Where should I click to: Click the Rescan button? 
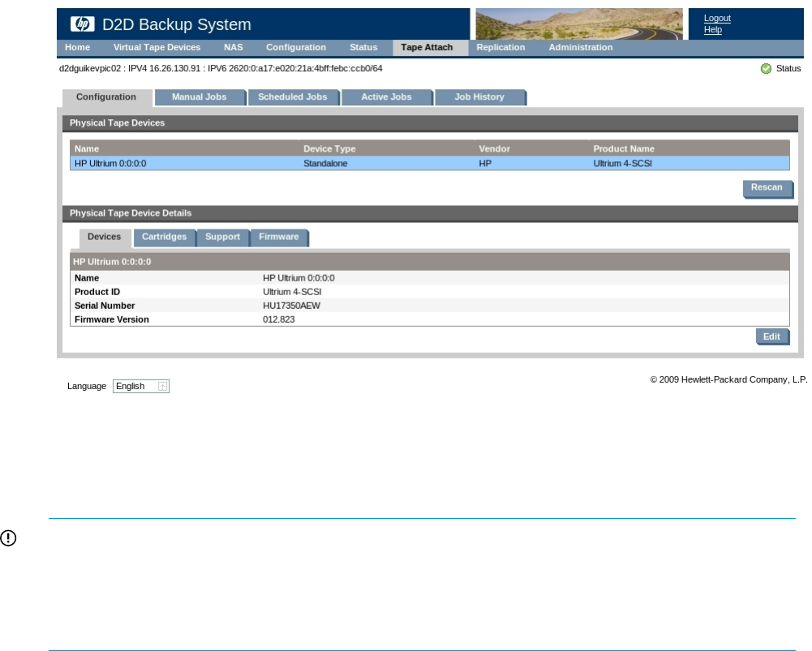[x=767, y=188]
